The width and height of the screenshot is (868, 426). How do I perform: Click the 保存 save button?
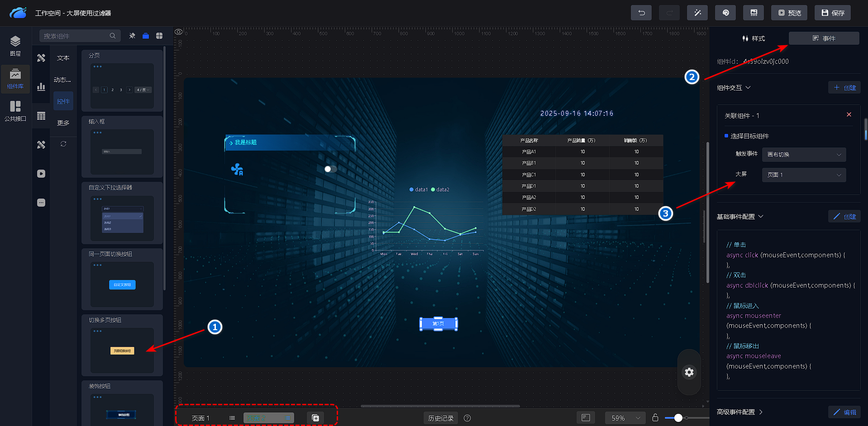(833, 13)
